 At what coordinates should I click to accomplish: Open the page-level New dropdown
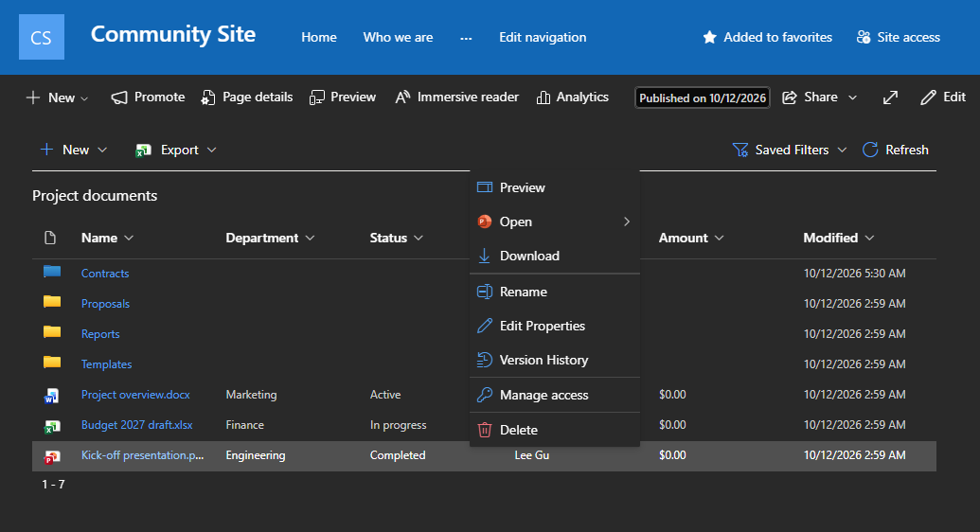57,98
